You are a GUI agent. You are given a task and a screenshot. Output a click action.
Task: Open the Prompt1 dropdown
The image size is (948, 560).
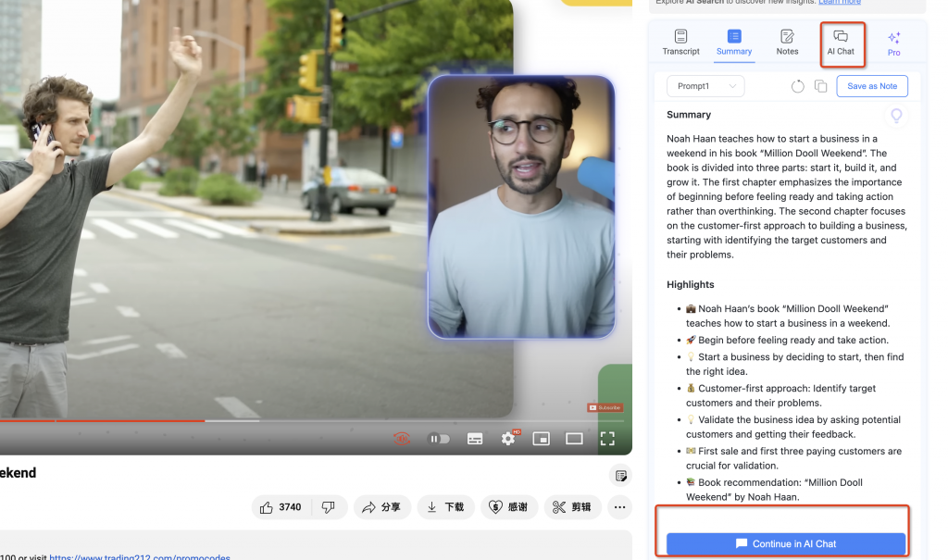click(x=705, y=85)
